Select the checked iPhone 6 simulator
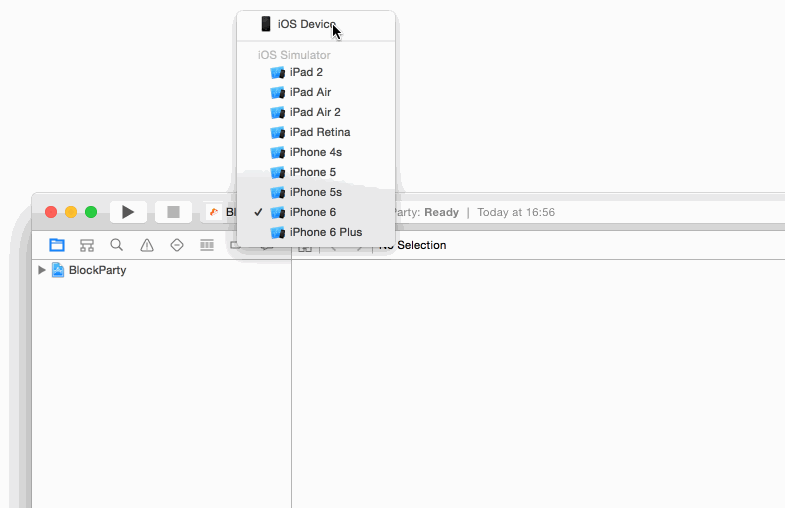785x508 pixels. coord(316,212)
